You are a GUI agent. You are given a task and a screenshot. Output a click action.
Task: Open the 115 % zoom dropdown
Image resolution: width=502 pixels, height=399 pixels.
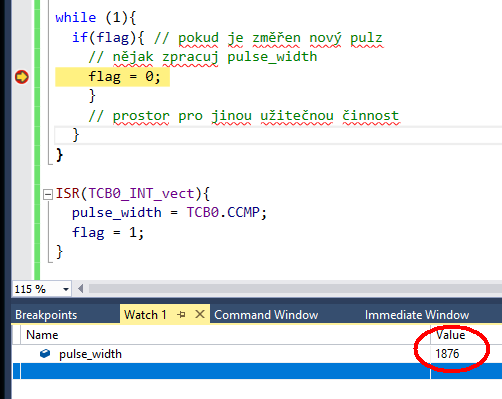tap(66, 289)
